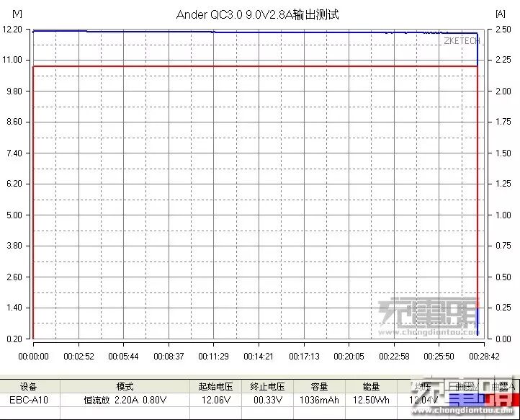Click the 1.75 current axis value

pyautogui.click(x=503, y=122)
